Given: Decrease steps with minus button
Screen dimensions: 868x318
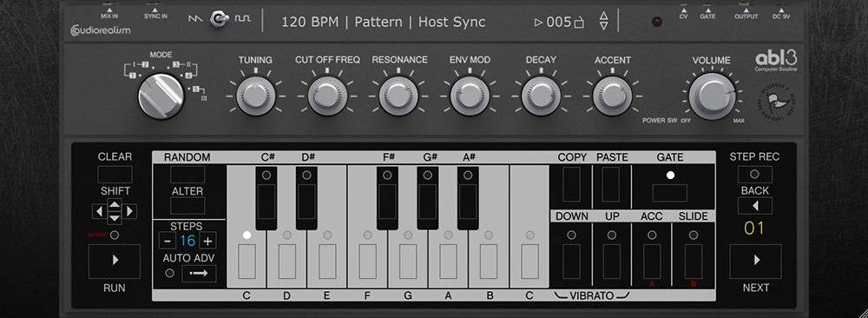Looking at the screenshot, I should 167,241.
